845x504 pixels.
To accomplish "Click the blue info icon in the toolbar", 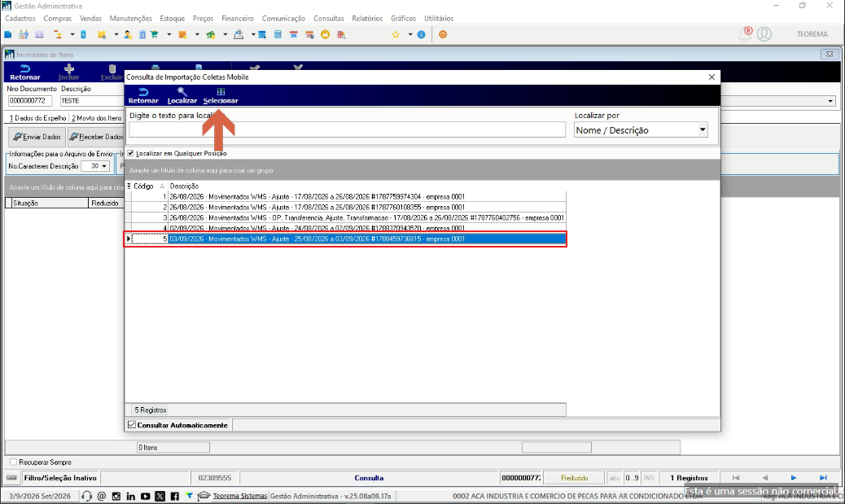I will tap(422, 34).
